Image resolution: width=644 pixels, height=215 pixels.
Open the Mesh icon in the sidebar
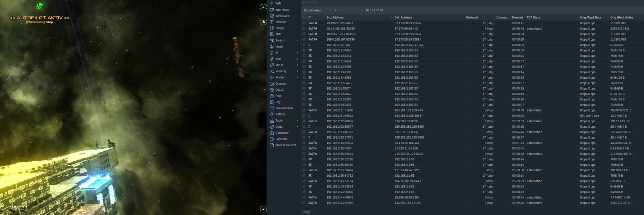272,47
